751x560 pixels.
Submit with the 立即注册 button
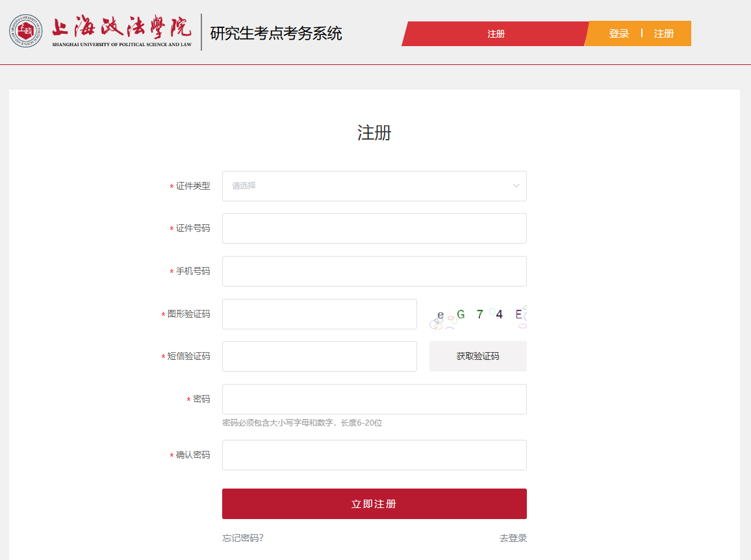coord(374,504)
